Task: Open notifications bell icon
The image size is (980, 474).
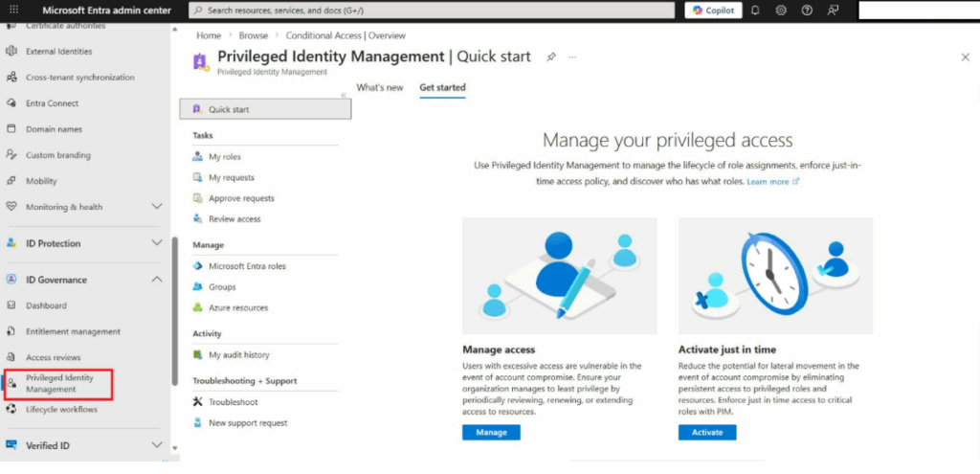Action: 755,10
